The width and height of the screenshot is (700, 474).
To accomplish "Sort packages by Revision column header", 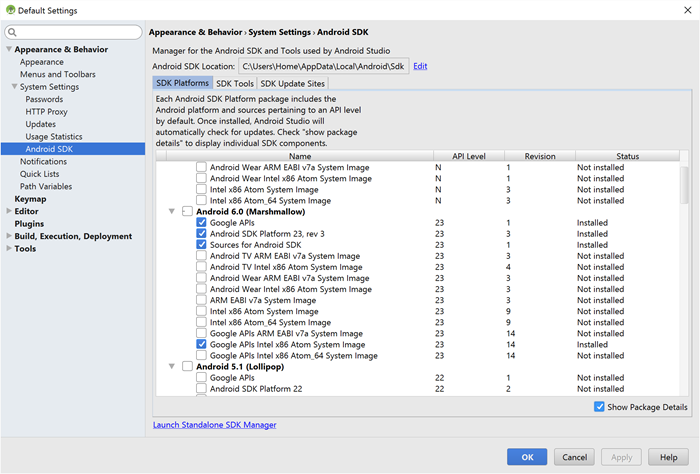I will [540, 156].
